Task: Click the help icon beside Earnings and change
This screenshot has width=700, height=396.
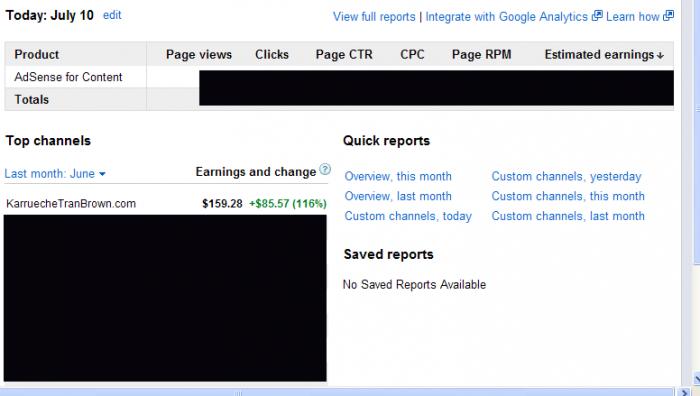Action: (x=325, y=170)
